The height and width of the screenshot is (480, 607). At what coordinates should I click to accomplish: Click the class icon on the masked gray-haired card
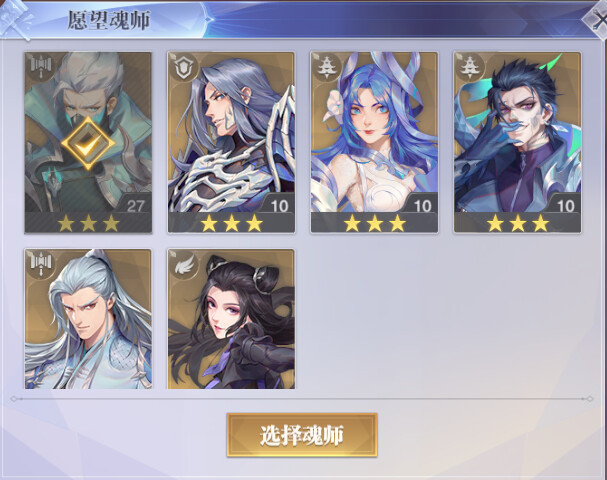tap(41, 66)
